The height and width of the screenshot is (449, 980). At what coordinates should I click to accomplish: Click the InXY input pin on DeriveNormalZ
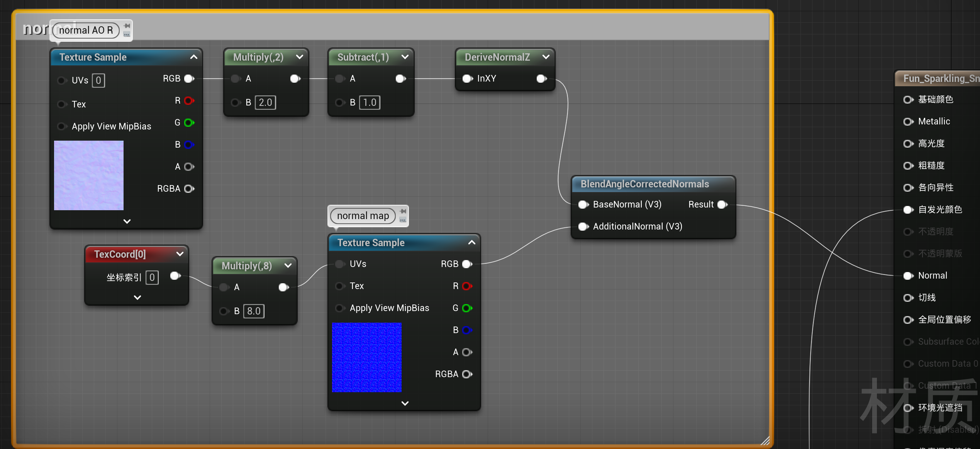tap(467, 79)
